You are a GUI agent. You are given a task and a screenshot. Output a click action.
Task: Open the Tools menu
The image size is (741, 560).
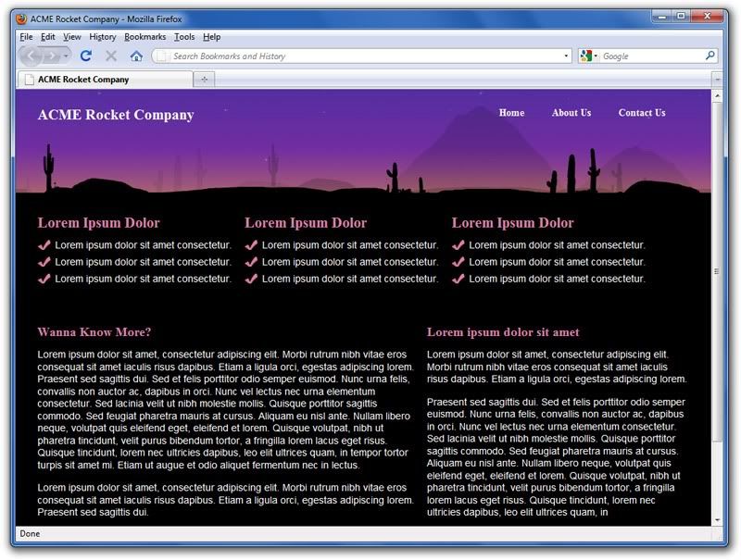(x=184, y=37)
